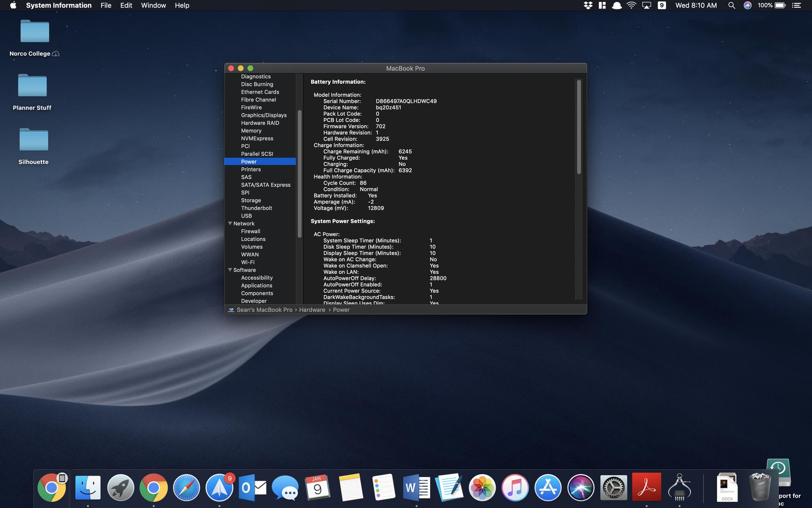
Task: Open the Help menu
Action: tap(182, 5)
